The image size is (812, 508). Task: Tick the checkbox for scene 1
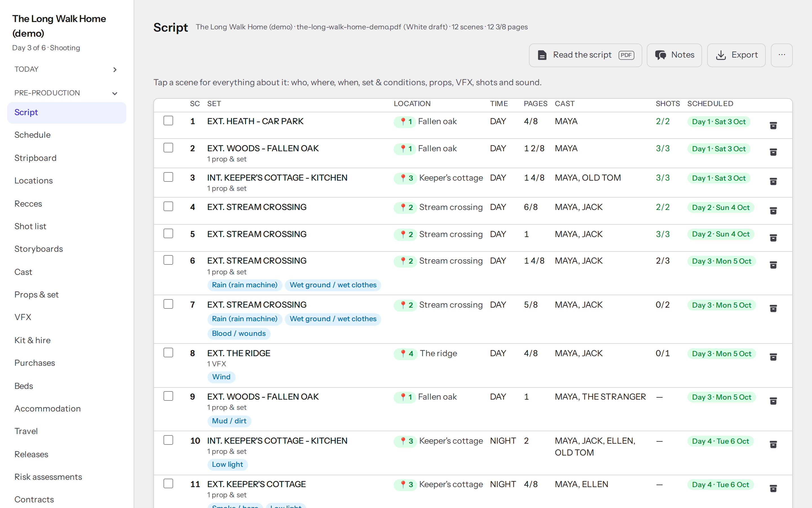[x=168, y=121]
